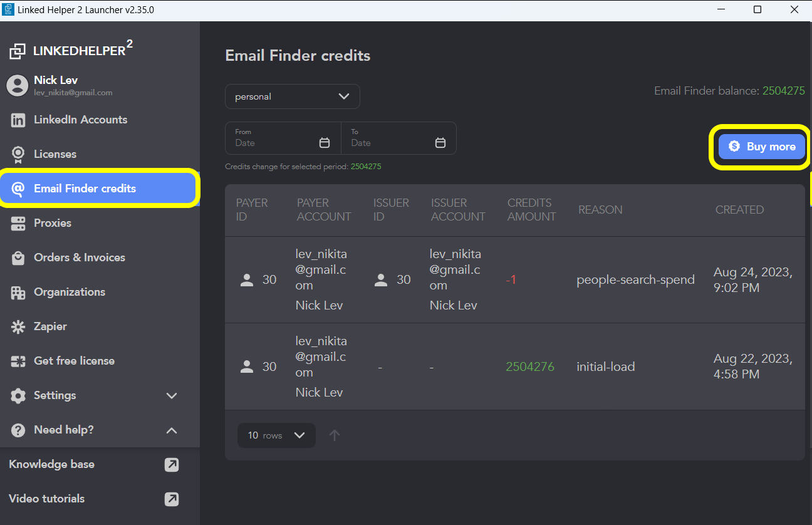Click the initial-load reason cell
The height and width of the screenshot is (525, 812).
click(x=605, y=366)
